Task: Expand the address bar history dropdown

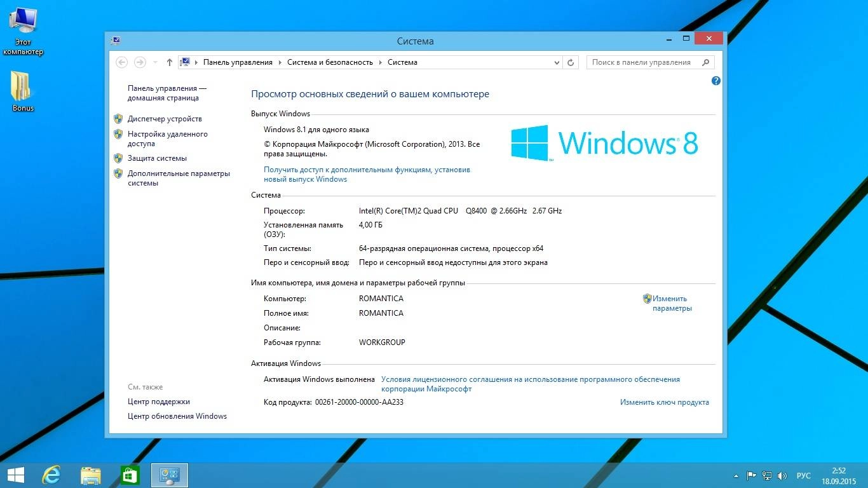Action: point(557,62)
